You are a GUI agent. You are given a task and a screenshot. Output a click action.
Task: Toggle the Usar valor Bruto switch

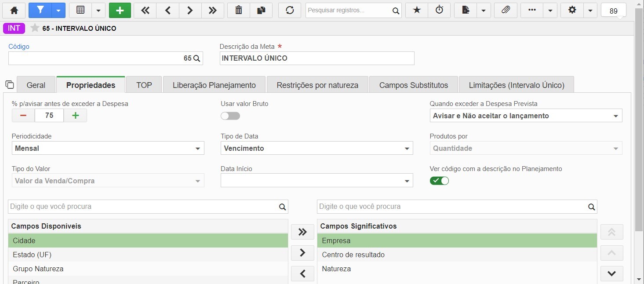pos(230,116)
